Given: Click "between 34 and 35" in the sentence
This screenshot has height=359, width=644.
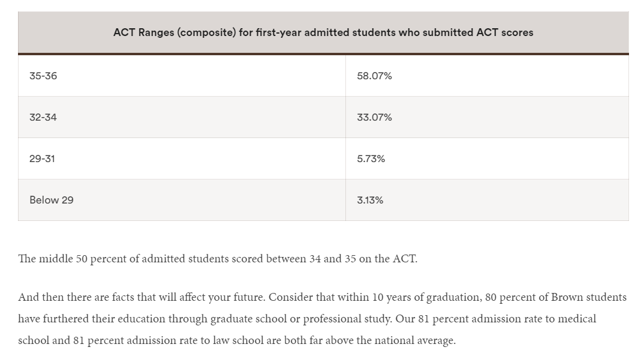Looking at the screenshot, I should [x=314, y=259].
